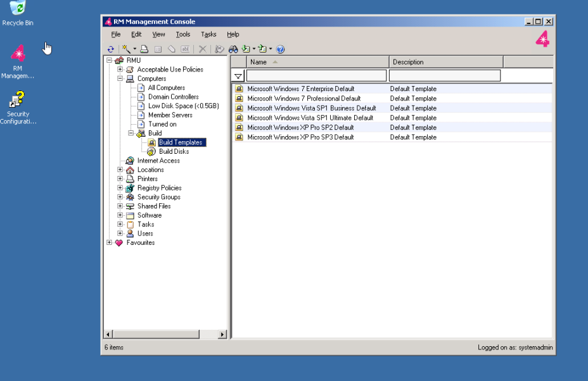The image size is (588, 381).
Task: Open the Tasks menu
Action: (208, 34)
